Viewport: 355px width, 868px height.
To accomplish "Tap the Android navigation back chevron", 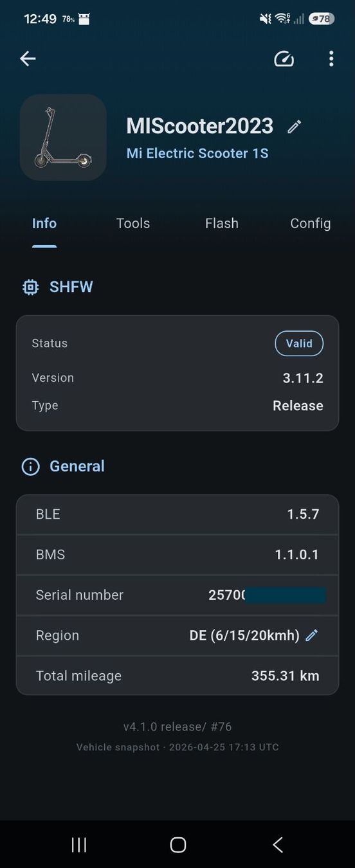I will 278,845.
